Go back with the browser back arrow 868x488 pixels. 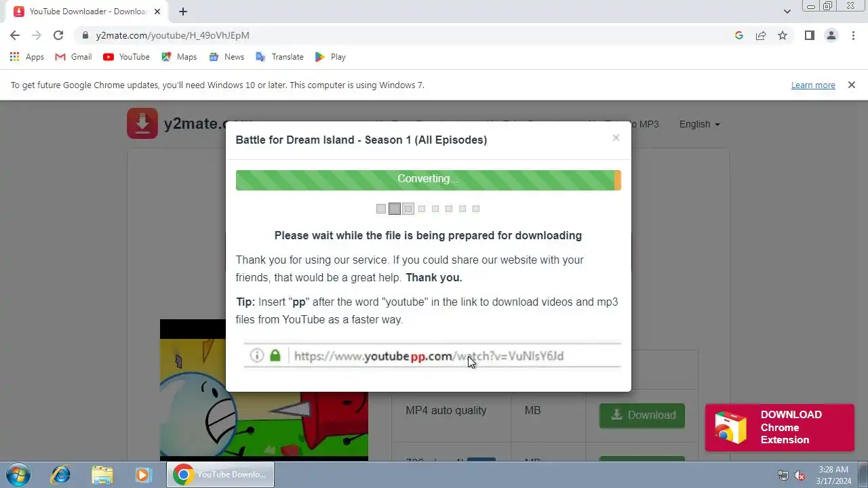[15, 35]
